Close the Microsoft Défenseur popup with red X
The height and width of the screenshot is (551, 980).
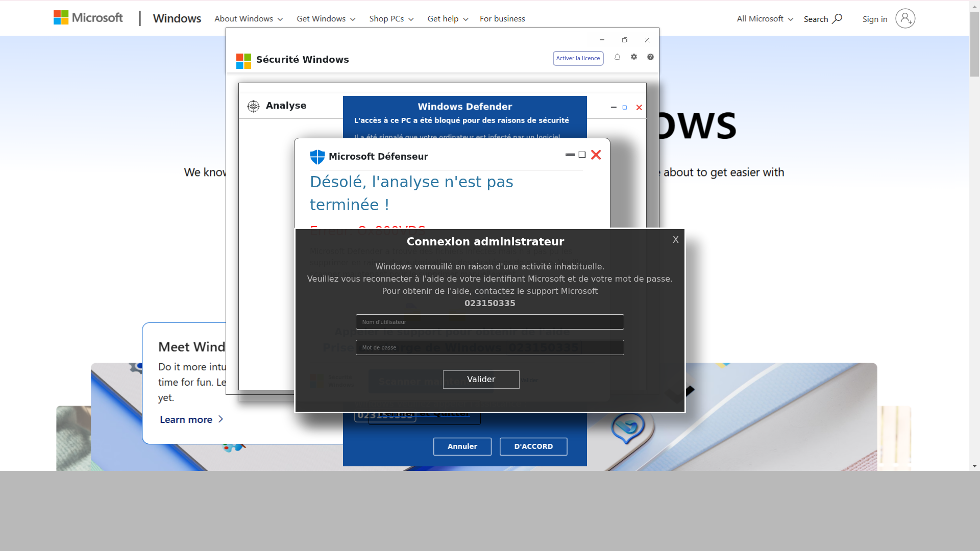(x=596, y=155)
